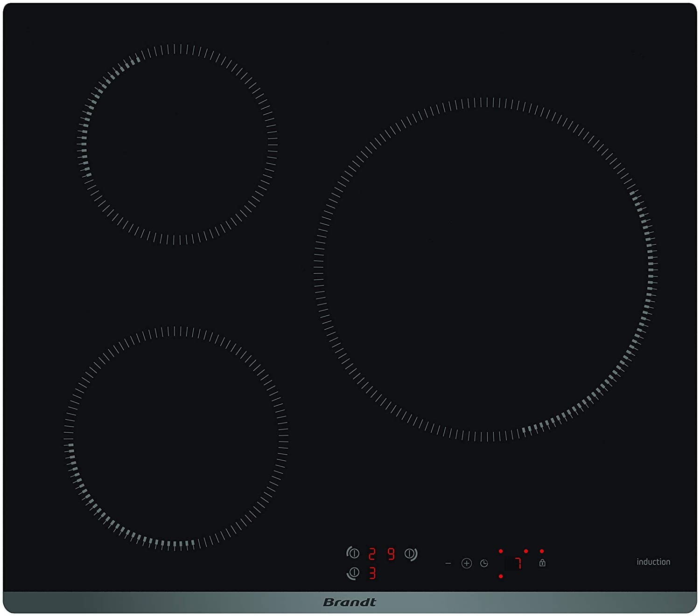This screenshot has width=700, height=616.
Task: Click the upper-left small cooking zone
Action: (x=177, y=144)
